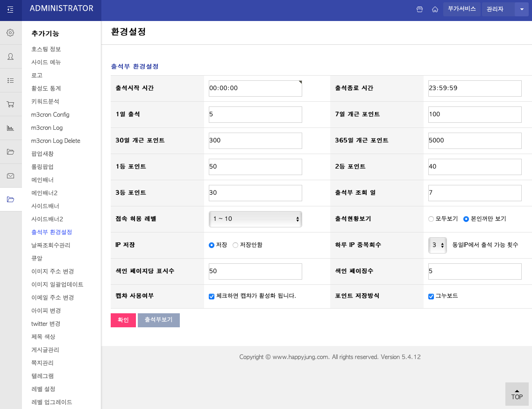Open the 하루 IP 중복회수 selector

coord(437,245)
